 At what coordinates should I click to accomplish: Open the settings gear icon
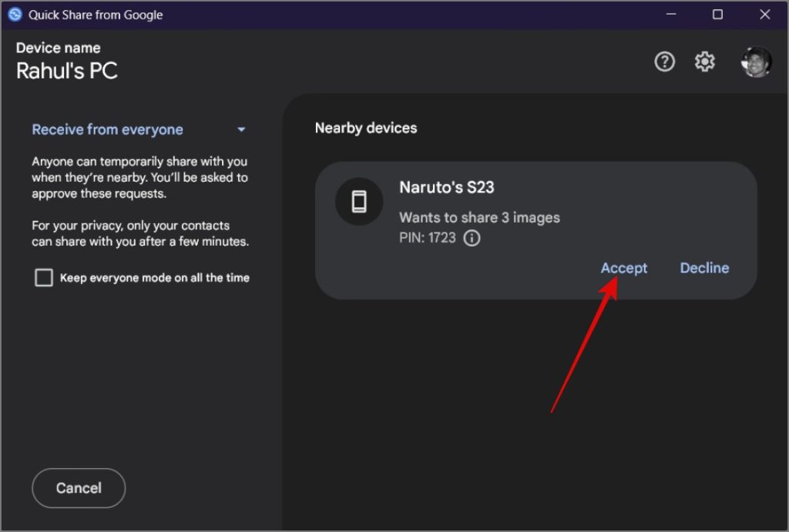click(704, 62)
